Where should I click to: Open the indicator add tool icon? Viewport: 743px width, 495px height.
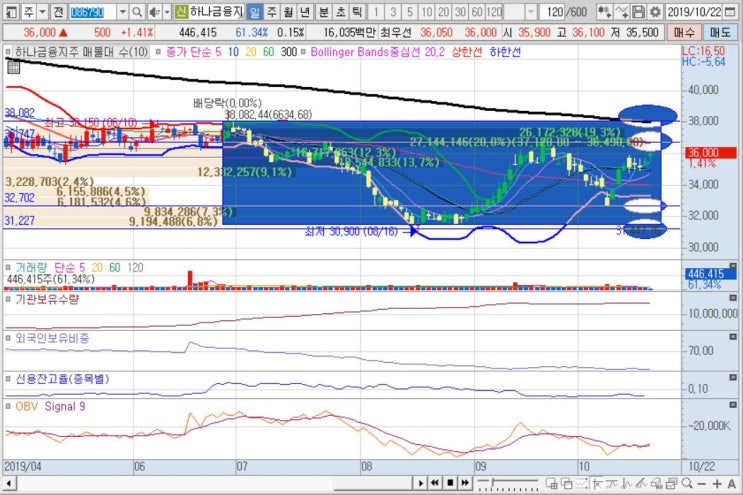click(x=604, y=11)
